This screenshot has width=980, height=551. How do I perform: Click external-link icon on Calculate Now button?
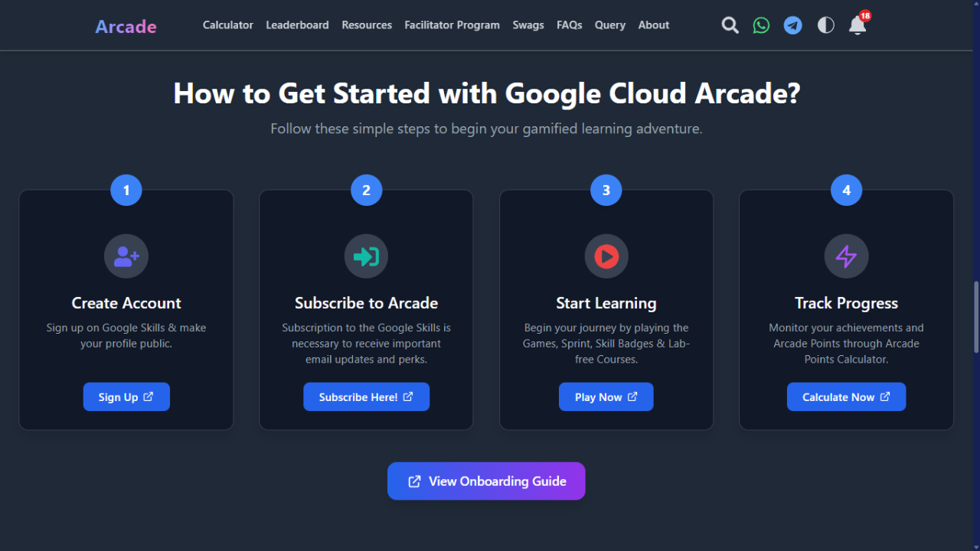tap(885, 396)
